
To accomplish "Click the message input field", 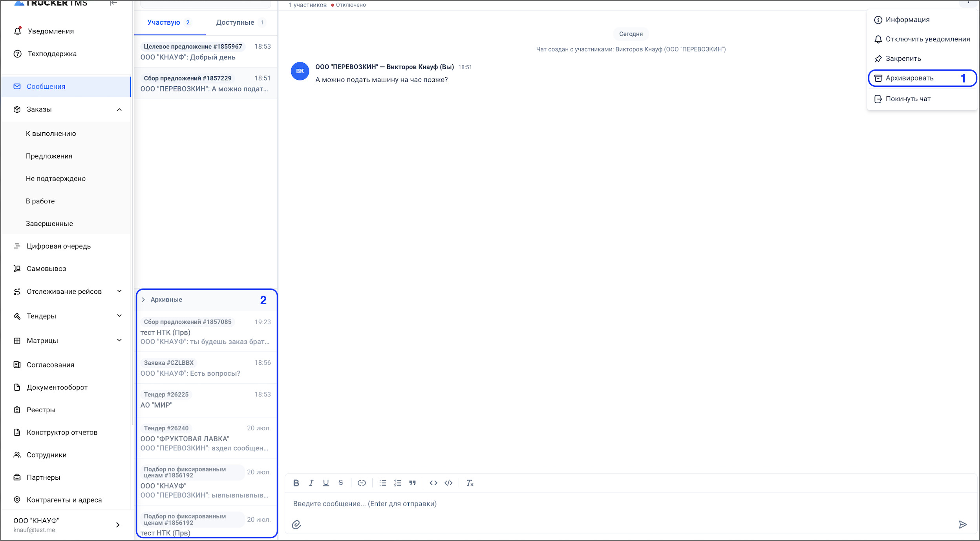I will pyautogui.click(x=630, y=504).
